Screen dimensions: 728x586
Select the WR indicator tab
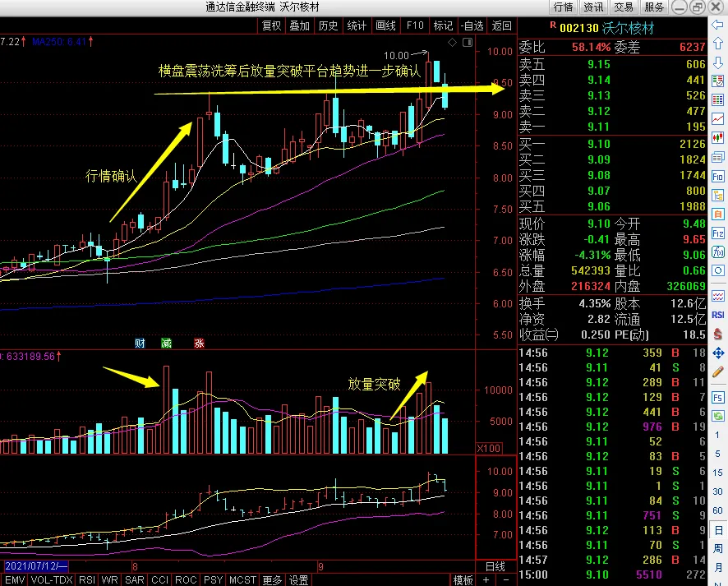pyautogui.click(x=109, y=580)
